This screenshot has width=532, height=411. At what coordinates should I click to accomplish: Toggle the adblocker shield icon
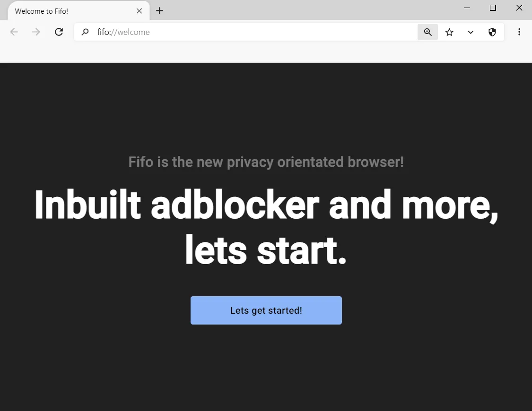pos(492,32)
